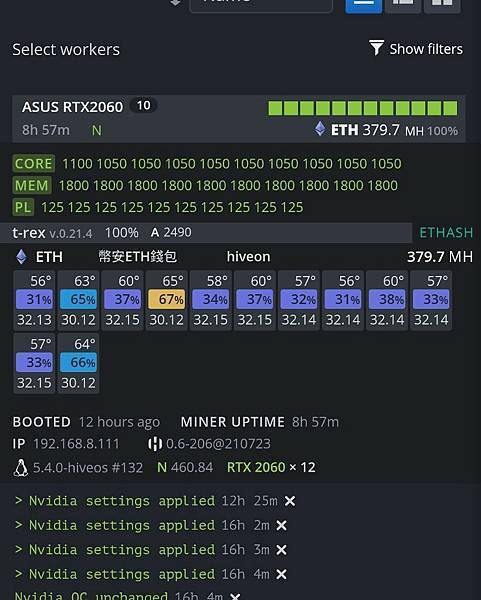Dismiss the 16h 4m Nvidia settings message
Screen dimensions: 481x600
pyautogui.click(x=281, y=574)
